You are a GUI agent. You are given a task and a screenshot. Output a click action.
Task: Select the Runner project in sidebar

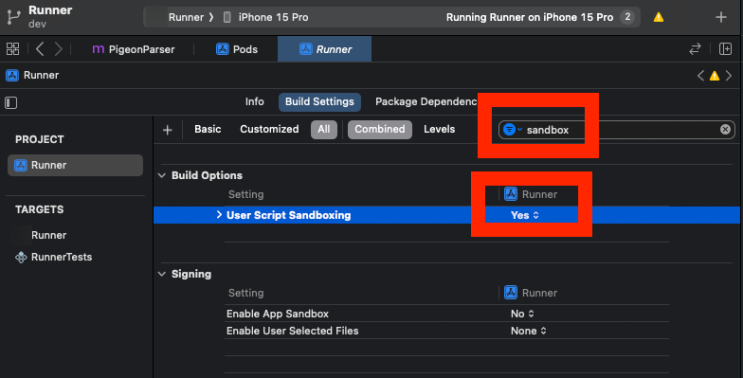pos(75,165)
